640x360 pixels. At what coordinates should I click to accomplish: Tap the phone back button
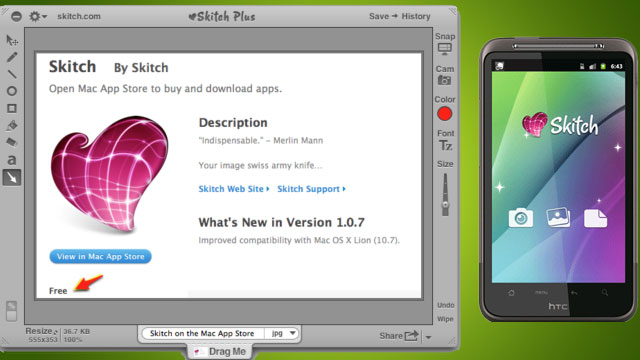[574, 293]
